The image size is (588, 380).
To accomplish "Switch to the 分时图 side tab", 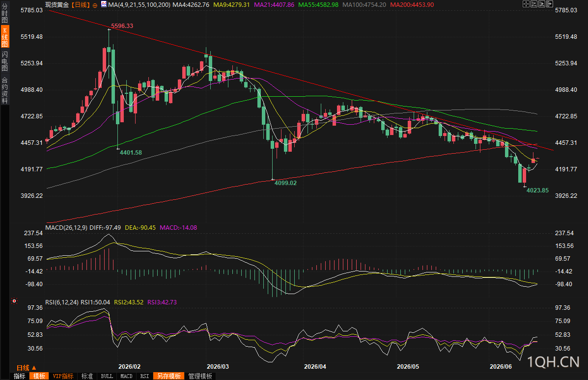I will pyautogui.click(x=5, y=13).
